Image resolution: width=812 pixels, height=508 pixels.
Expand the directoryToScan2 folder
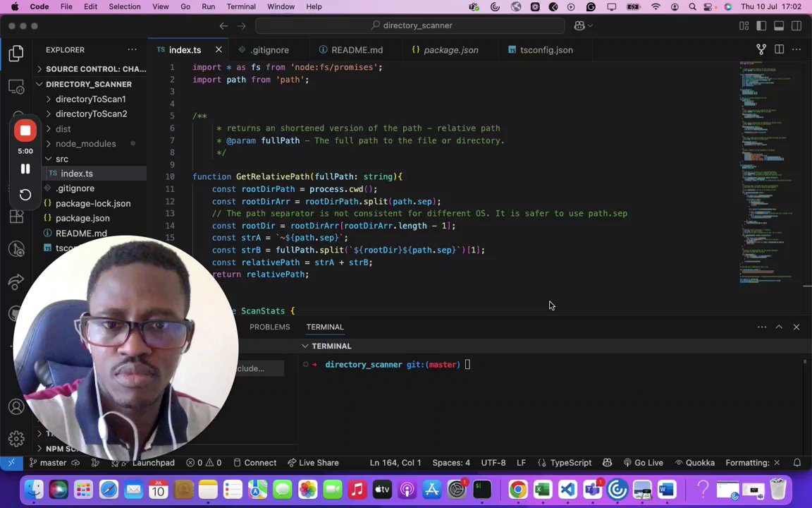[91, 114]
